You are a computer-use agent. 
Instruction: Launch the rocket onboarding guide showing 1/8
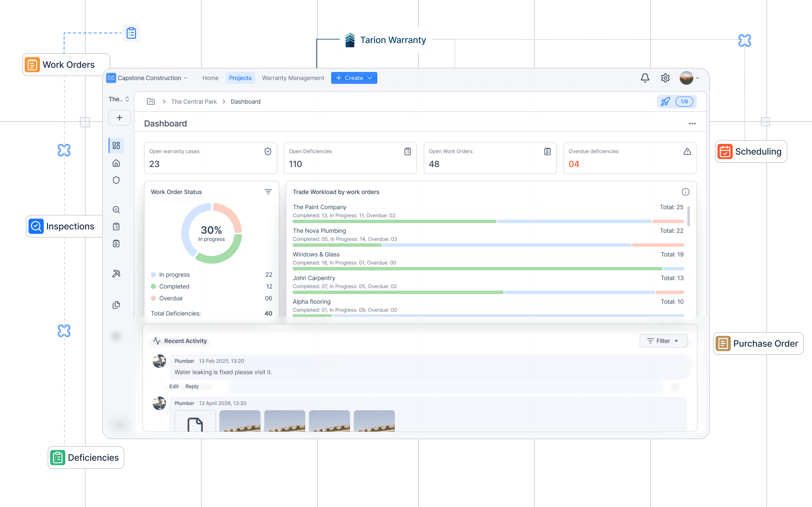666,101
